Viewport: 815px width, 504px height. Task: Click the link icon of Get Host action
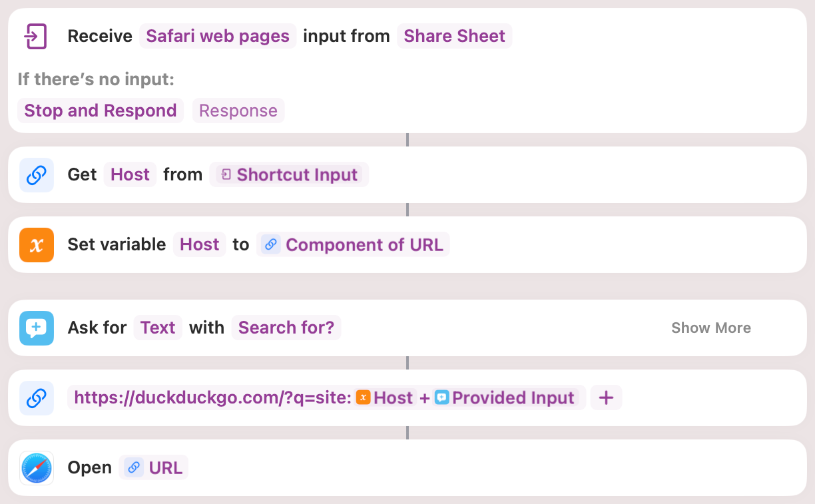37,175
